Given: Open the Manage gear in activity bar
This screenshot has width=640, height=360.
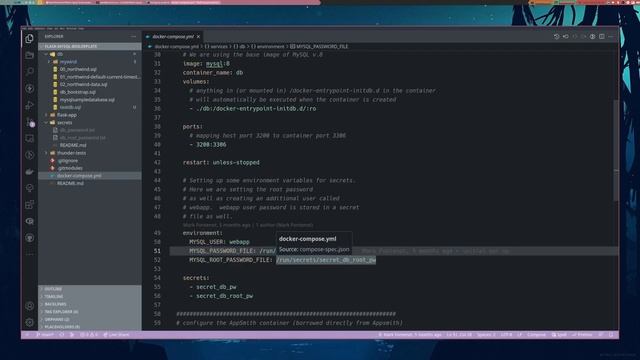Looking at the screenshot, I should point(29,322).
